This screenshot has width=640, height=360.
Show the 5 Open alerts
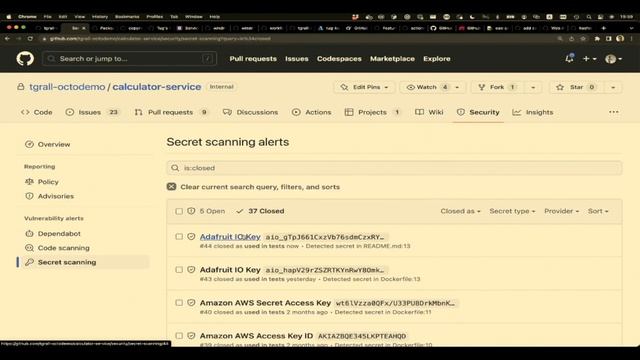pyautogui.click(x=206, y=211)
